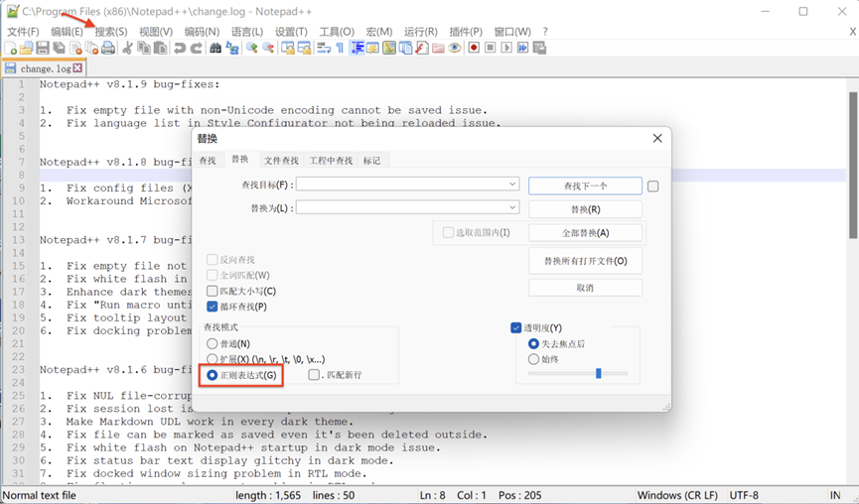Toggle the file Monitoring eye icon
859x504 pixels.
(454, 49)
